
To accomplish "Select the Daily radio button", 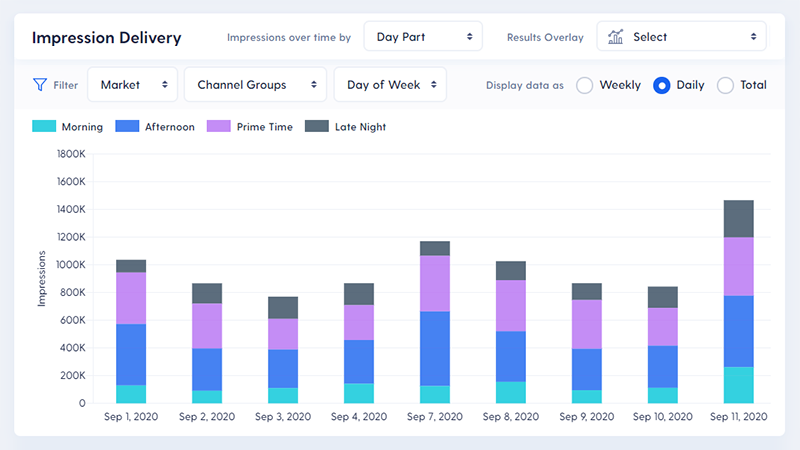I will 661,85.
